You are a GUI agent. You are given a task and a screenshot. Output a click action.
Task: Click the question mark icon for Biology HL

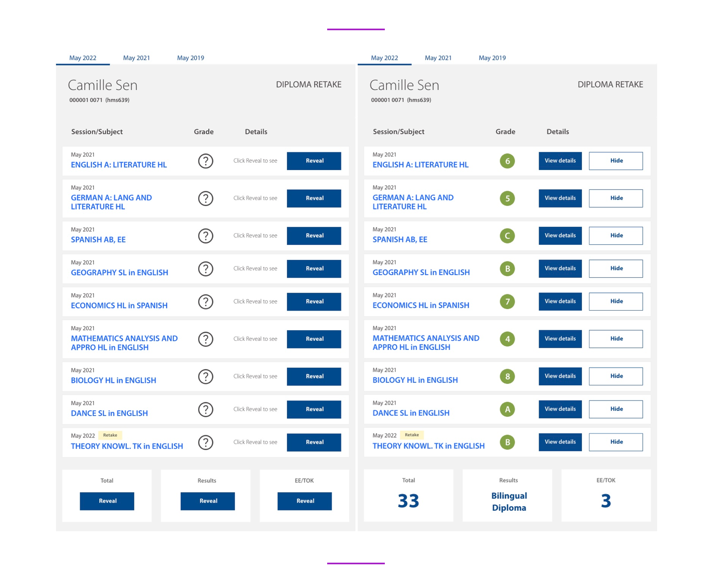click(x=205, y=376)
